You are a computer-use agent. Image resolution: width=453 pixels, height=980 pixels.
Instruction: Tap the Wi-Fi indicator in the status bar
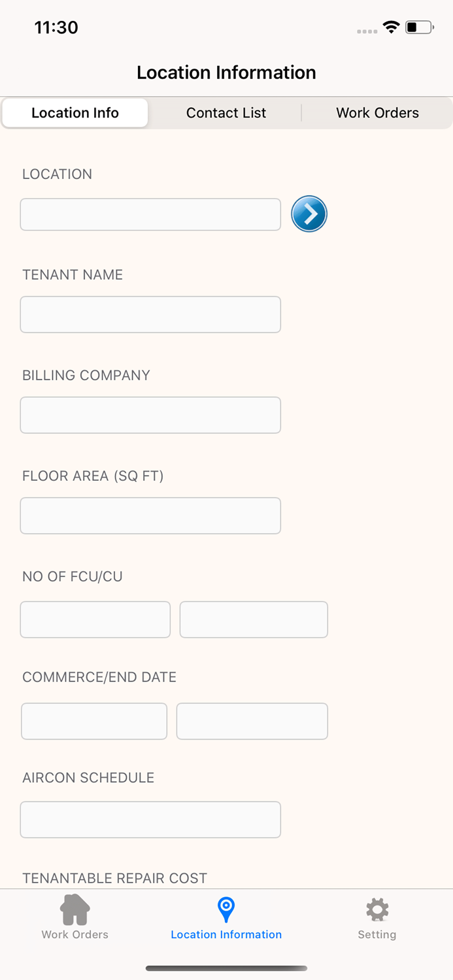[391, 27]
